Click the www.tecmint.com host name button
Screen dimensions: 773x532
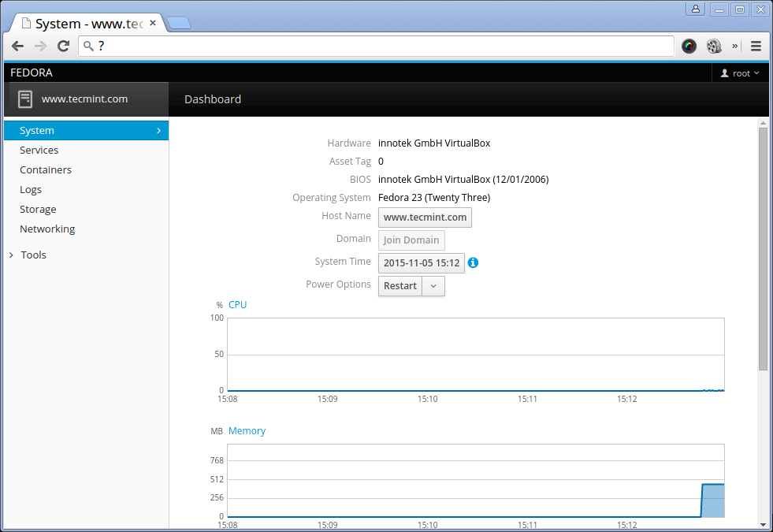[x=425, y=218]
